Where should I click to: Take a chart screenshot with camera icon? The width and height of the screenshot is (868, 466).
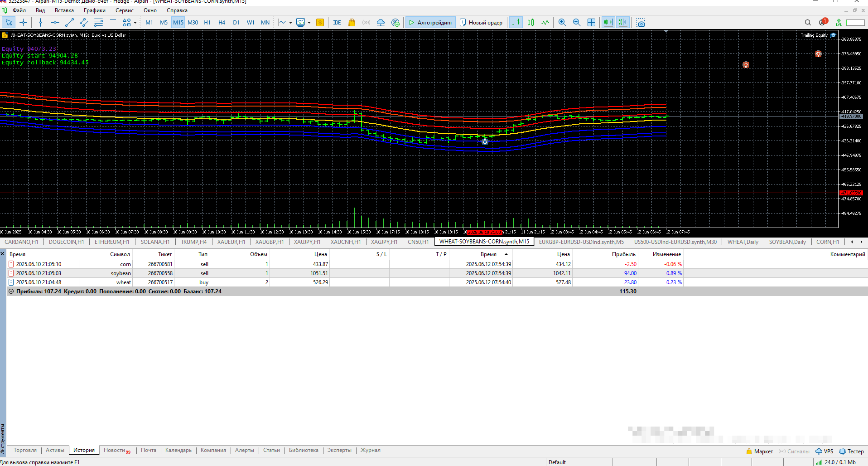click(640, 22)
